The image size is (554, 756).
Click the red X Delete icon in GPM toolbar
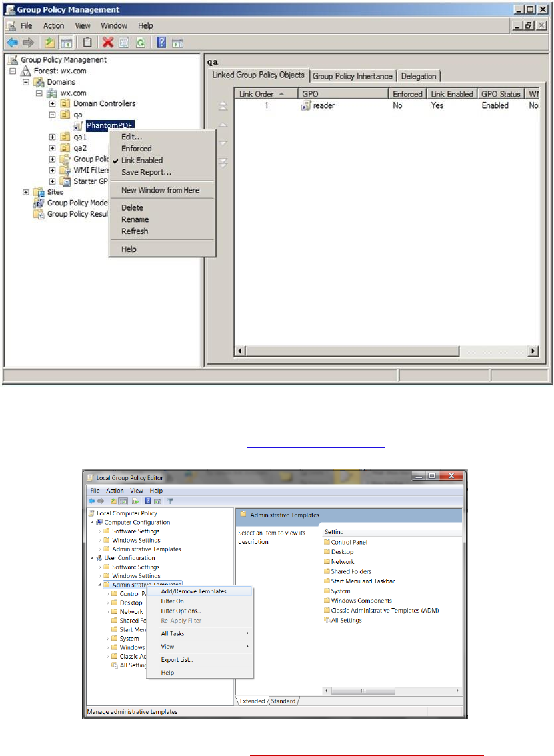[108, 43]
